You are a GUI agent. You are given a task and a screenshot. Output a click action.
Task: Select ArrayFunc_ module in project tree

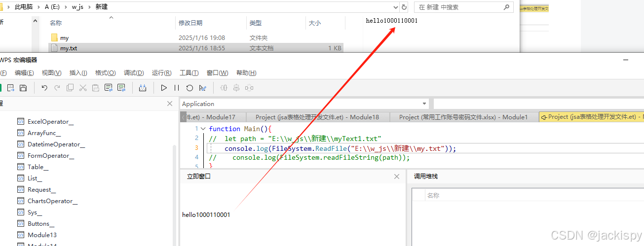44,133
